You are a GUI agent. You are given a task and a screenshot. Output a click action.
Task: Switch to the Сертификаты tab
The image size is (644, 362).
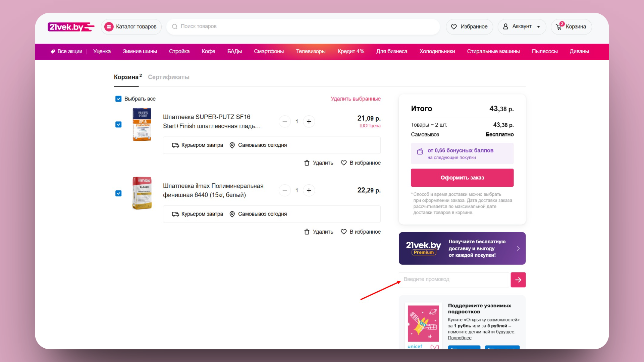[168, 77]
